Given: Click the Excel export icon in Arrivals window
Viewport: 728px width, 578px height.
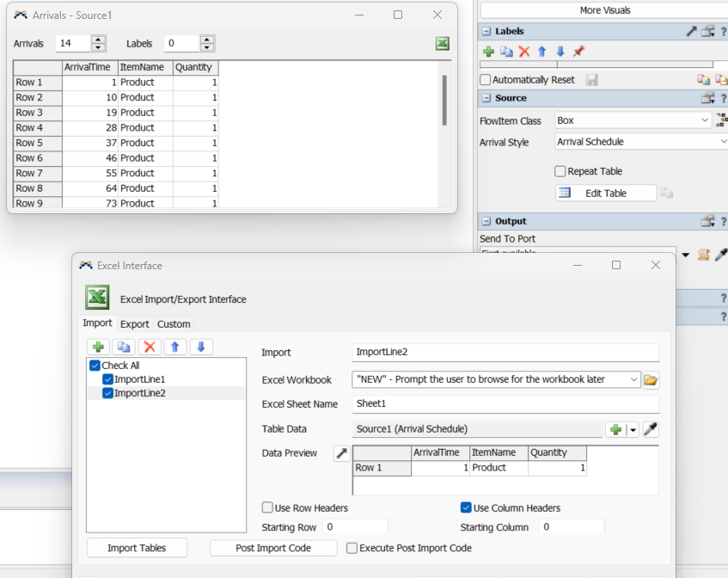Looking at the screenshot, I should [x=442, y=44].
